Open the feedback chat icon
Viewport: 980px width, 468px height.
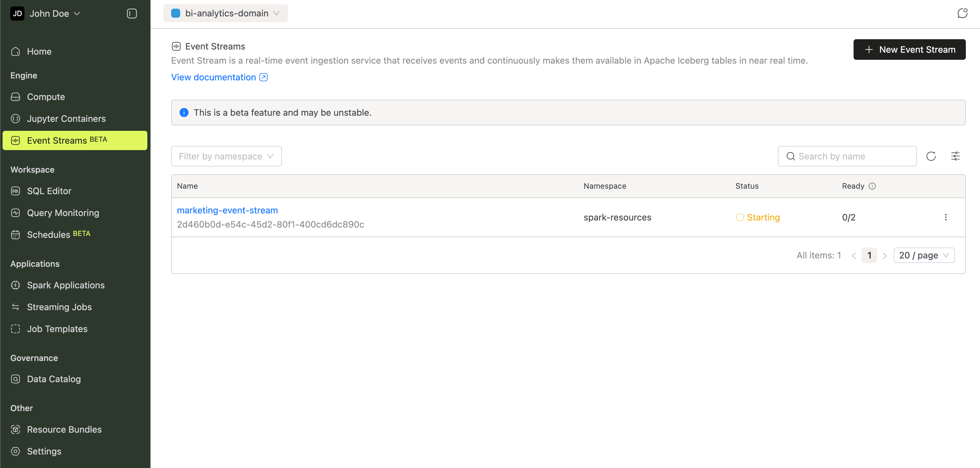[x=962, y=13]
